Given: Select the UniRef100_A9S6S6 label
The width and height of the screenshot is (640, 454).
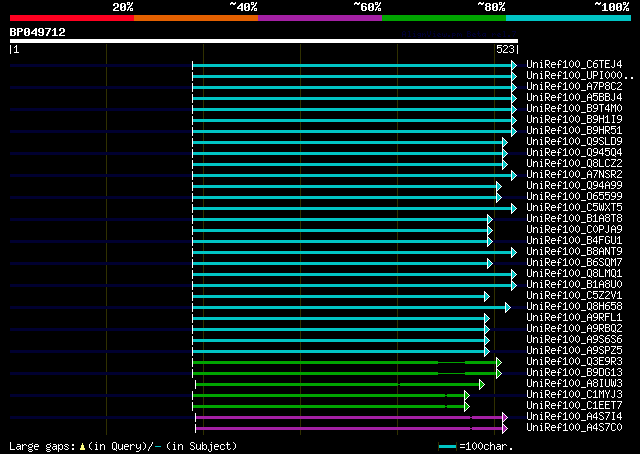Looking at the screenshot, I should tap(574, 340).
